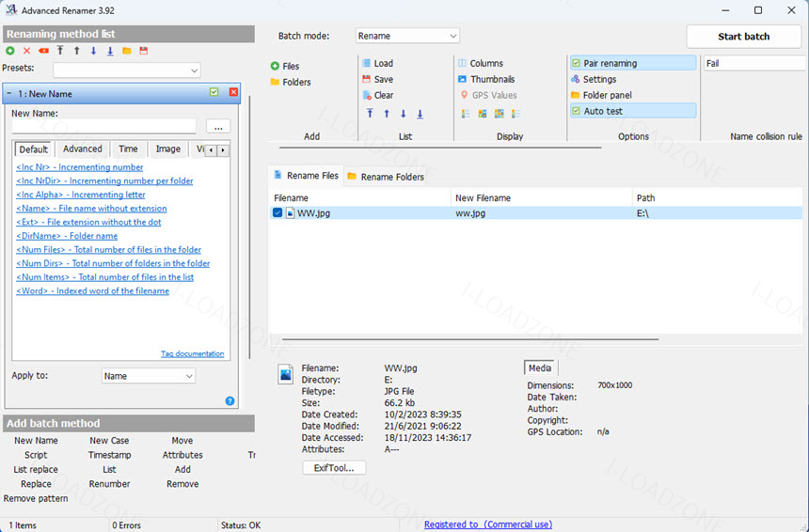Toggle Pair renaming option
Viewport: 809px width, 532px height.
pyautogui.click(x=633, y=63)
